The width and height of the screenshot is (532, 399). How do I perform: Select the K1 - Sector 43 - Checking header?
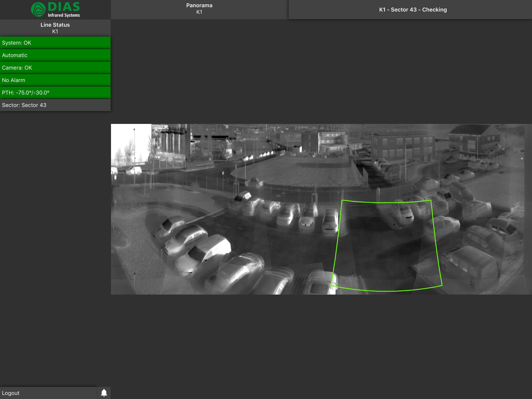pyautogui.click(x=413, y=10)
